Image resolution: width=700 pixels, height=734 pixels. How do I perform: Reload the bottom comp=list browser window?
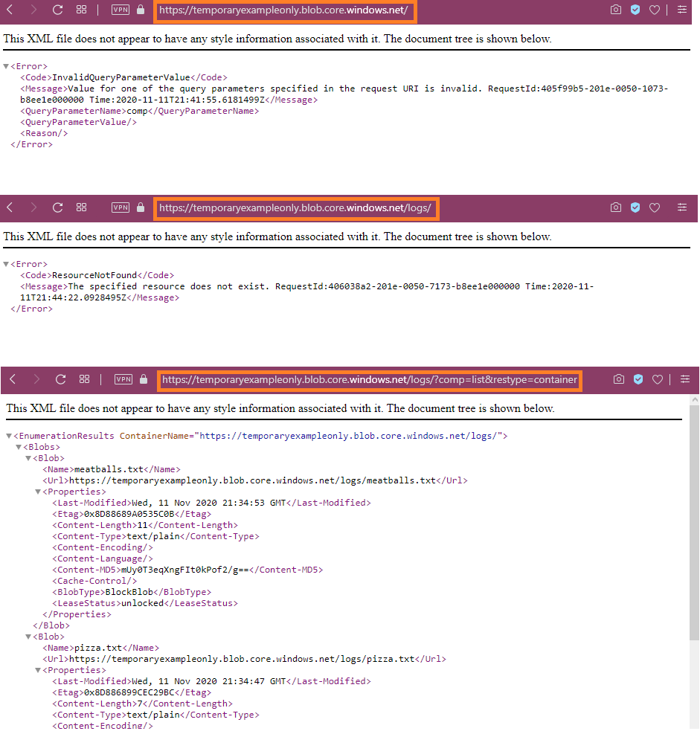point(60,379)
